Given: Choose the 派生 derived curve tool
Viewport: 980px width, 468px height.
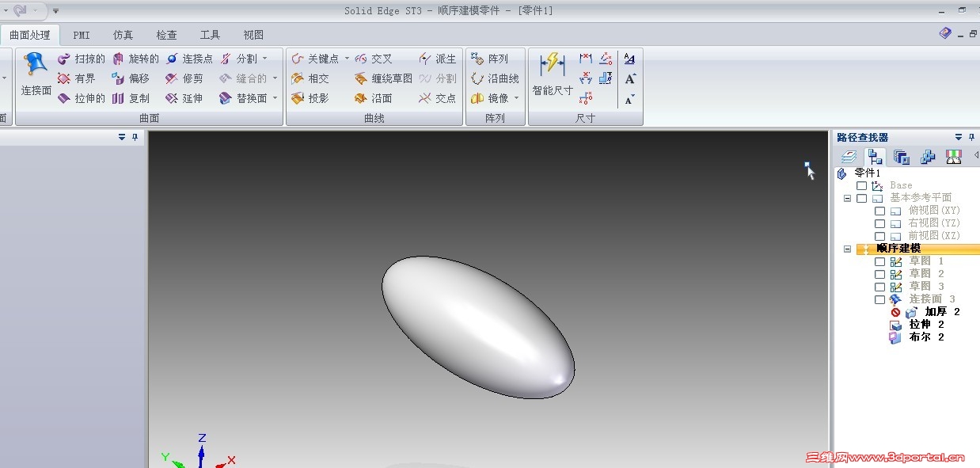Looking at the screenshot, I should coord(438,59).
